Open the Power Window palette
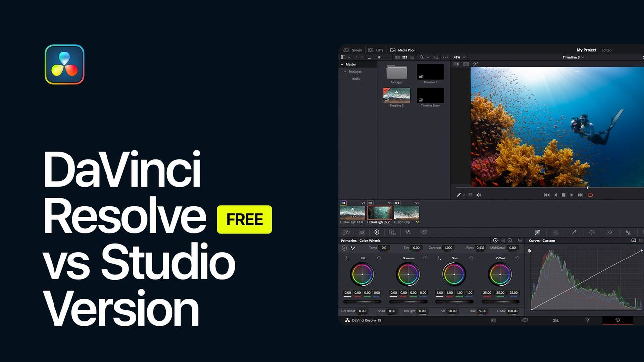This screenshot has height=362, width=644. click(591, 232)
